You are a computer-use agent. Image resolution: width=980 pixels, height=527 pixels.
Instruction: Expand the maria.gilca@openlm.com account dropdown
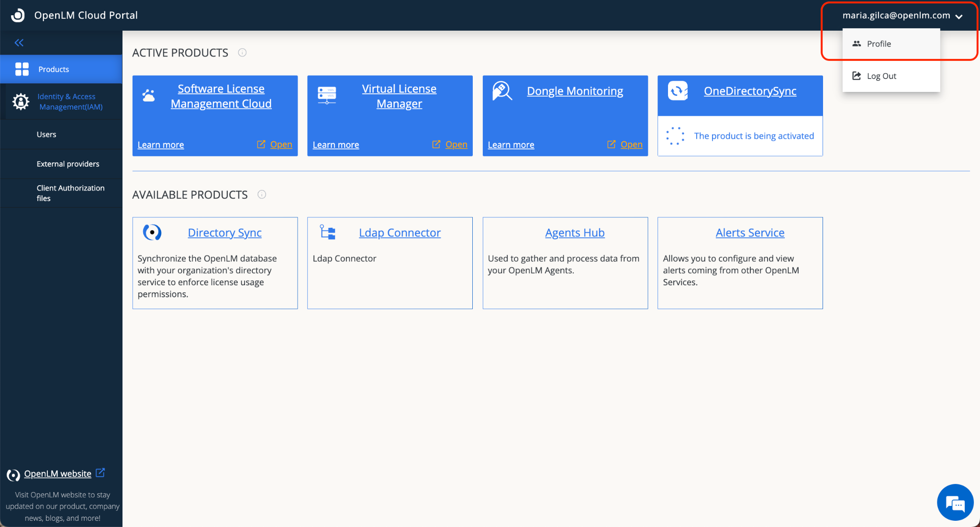(x=902, y=15)
